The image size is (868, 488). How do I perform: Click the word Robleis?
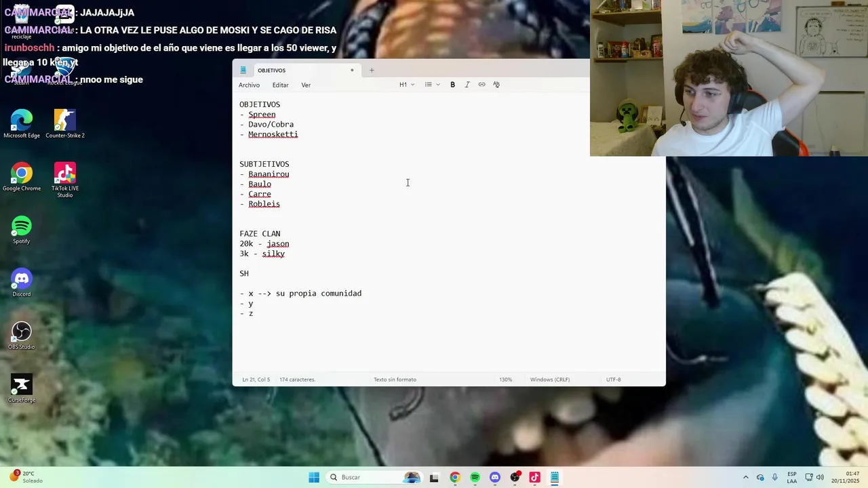coord(264,204)
